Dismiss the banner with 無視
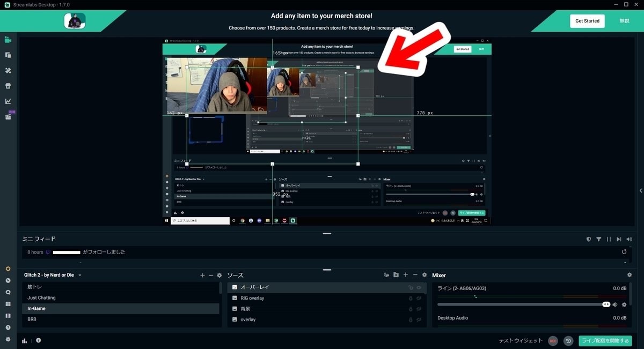644x349 pixels. coord(624,21)
